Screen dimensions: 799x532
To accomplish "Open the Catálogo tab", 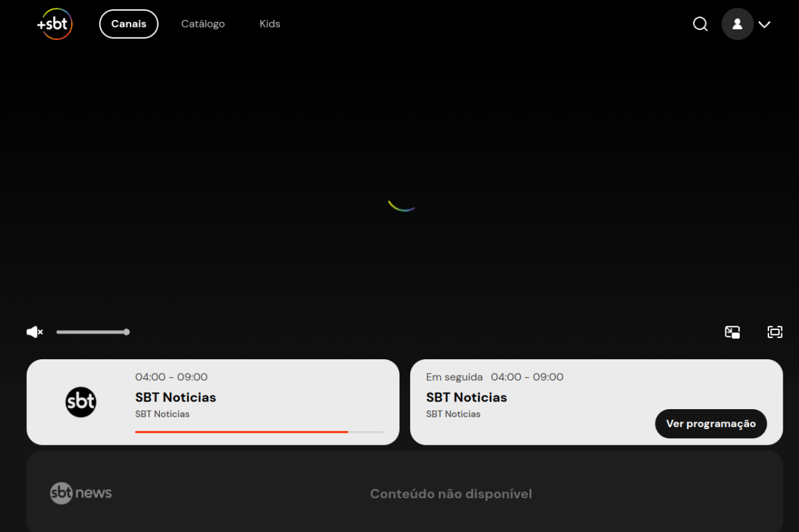I will pyautogui.click(x=203, y=24).
